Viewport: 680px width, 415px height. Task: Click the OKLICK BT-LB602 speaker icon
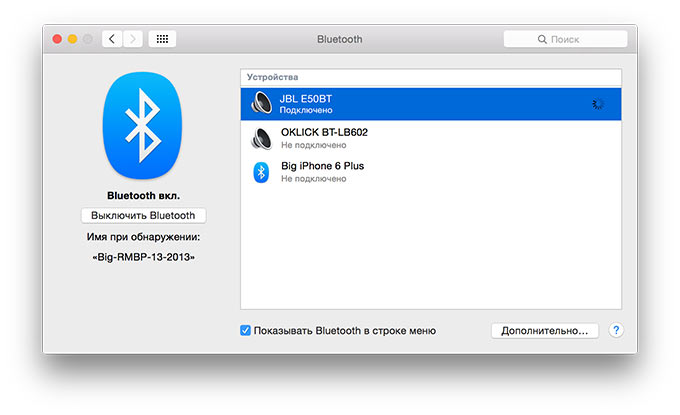click(x=262, y=139)
